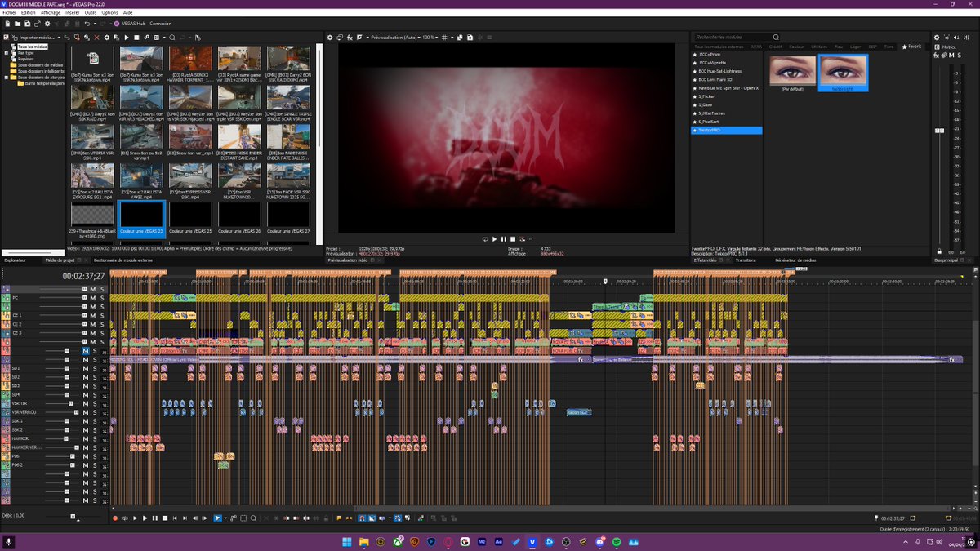Open the Importer média dropdown arrow
The height and width of the screenshot is (551, 980).
(x=59, y=38)
